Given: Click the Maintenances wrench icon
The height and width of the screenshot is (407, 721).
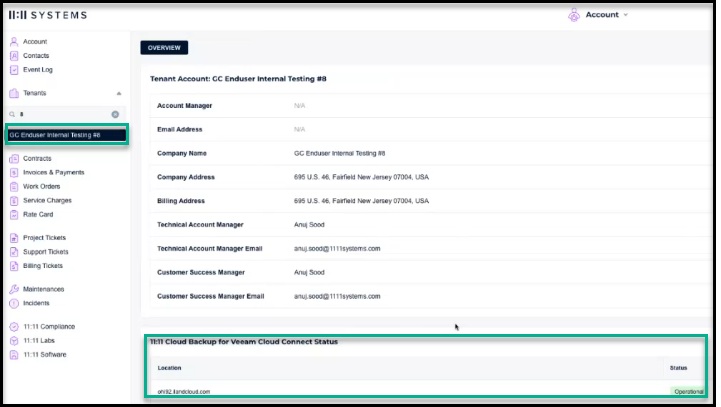Looking at the screenshot, I should [x=14, y=289].
